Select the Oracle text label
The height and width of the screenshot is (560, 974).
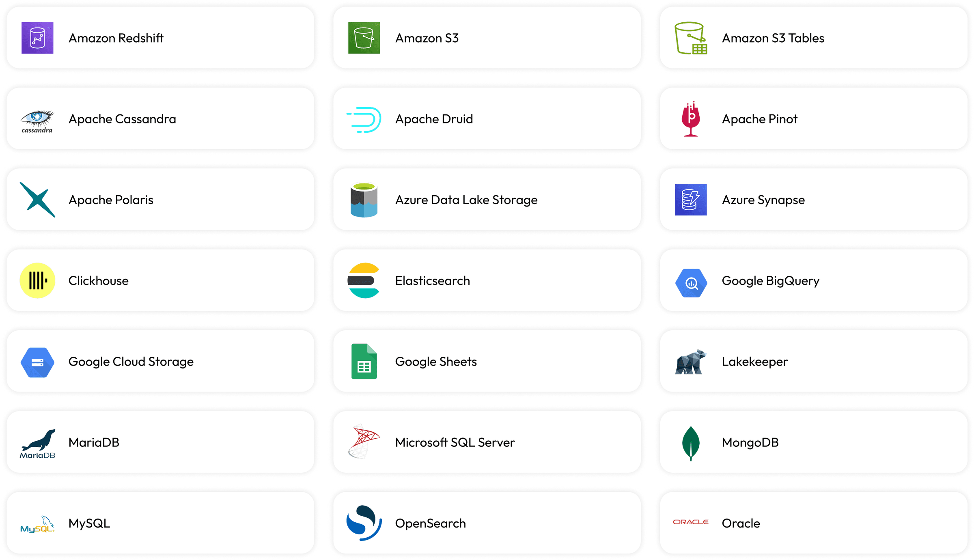741,523
